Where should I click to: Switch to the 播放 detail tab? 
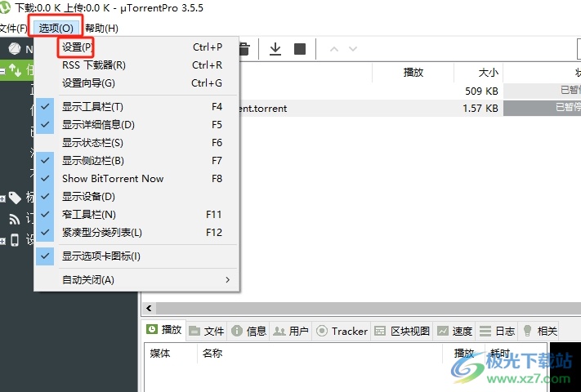(x=163, y=329)
